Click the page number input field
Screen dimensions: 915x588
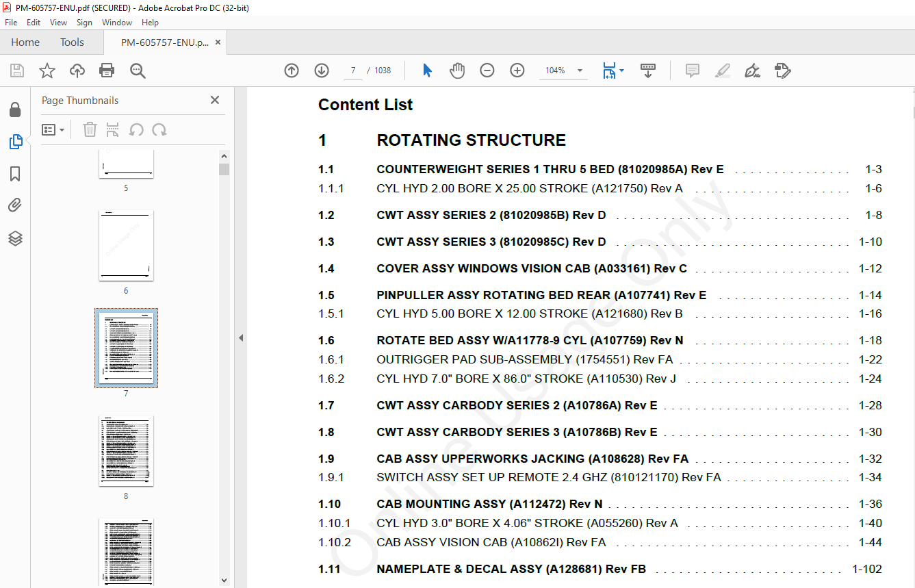point(353,71)
